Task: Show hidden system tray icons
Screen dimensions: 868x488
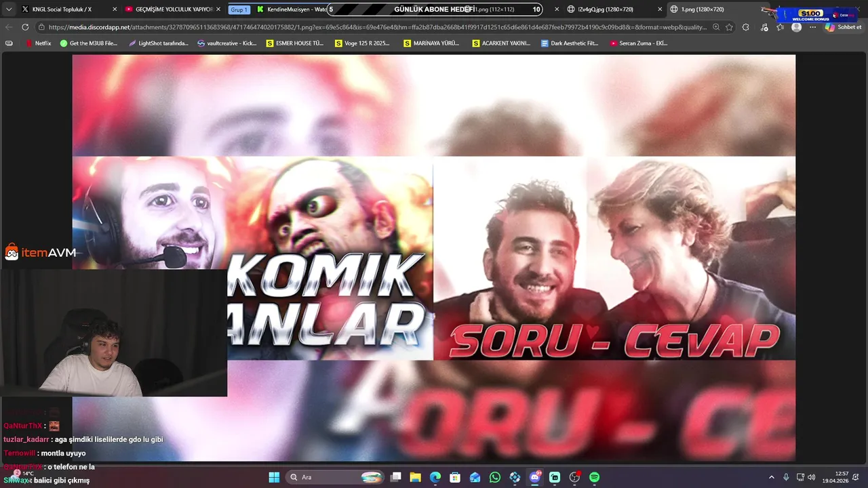Action: [x=771, y=477]
